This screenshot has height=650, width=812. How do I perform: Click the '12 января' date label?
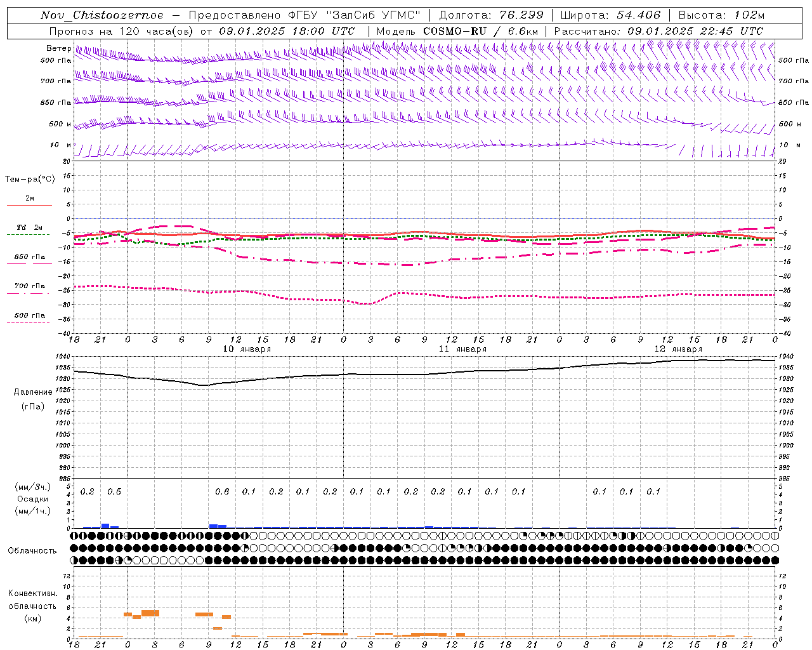tap(678, 348)
